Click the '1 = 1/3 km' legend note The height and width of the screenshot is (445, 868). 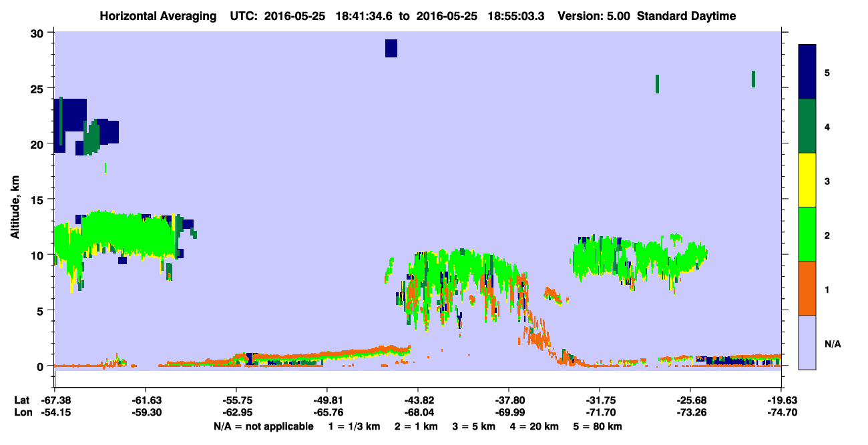pyautogui.click(x=354, y=426)
